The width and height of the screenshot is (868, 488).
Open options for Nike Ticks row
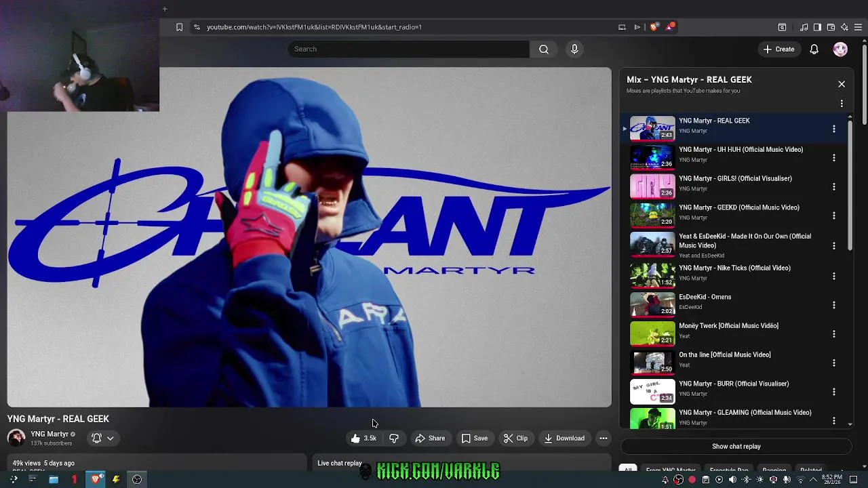click(833, 276)
